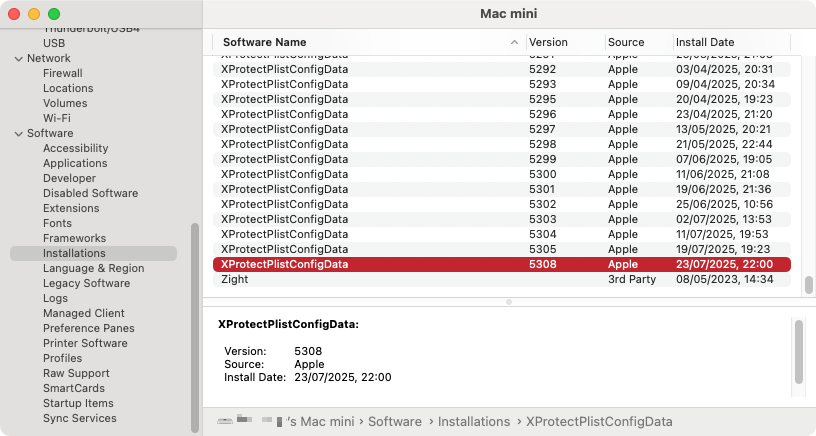Select Network in sidebar

click(x=48, y=58)
